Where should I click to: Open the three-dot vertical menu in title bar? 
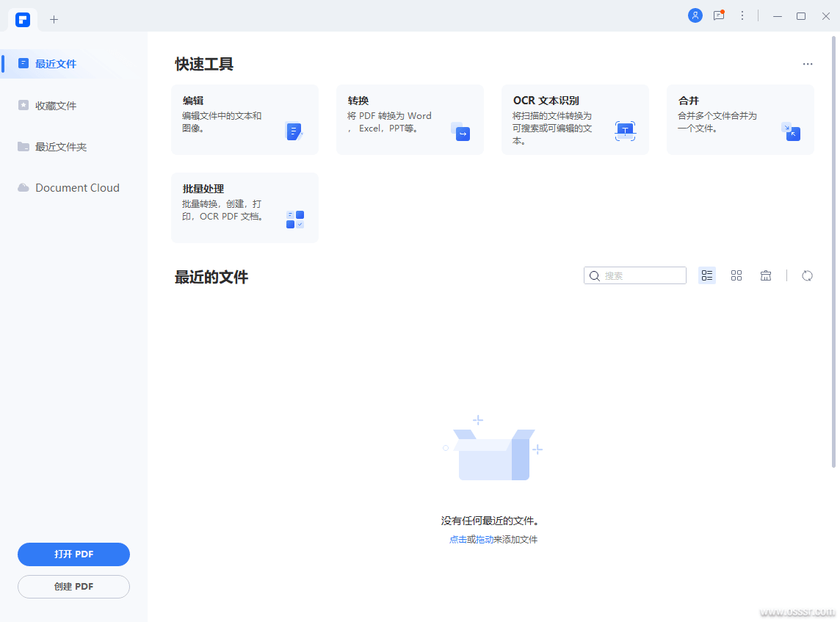(x=742, y=15)
